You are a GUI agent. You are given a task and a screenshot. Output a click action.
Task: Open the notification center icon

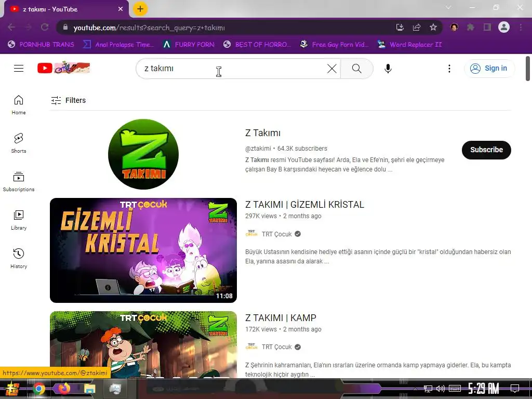[515, 388]
